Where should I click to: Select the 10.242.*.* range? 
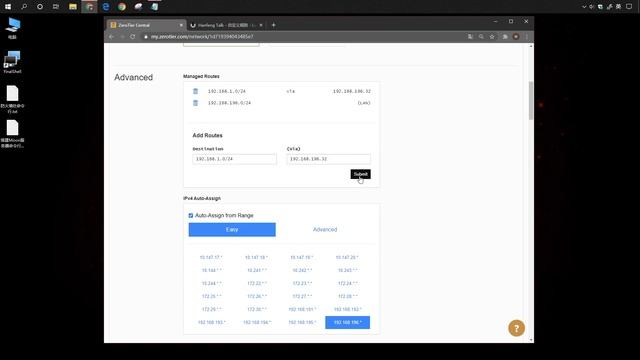302,271
